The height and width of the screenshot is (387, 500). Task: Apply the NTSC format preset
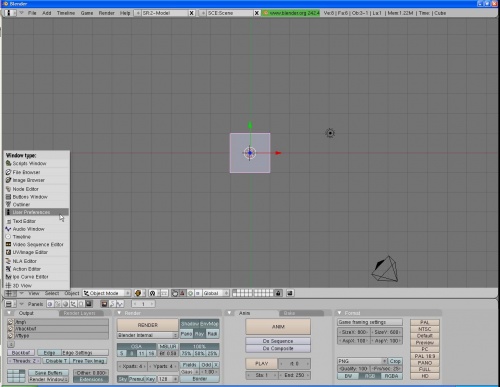click(x=425, y=329)
